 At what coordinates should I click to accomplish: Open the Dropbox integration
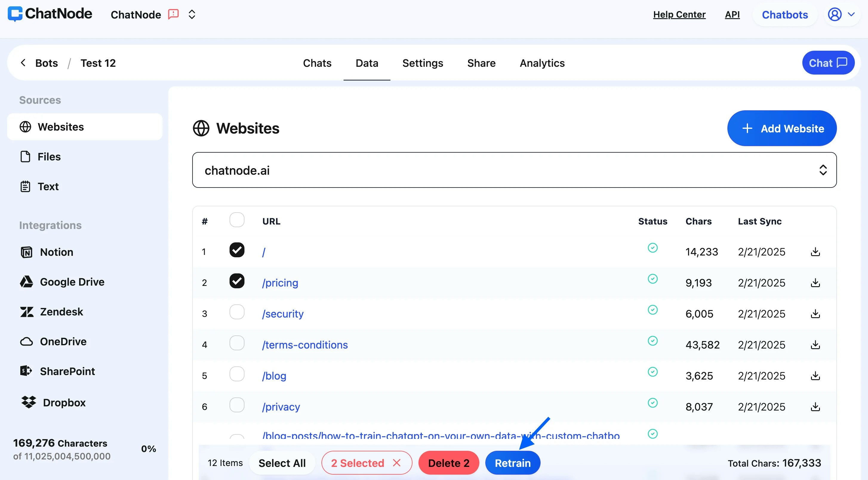coord(64,402)
